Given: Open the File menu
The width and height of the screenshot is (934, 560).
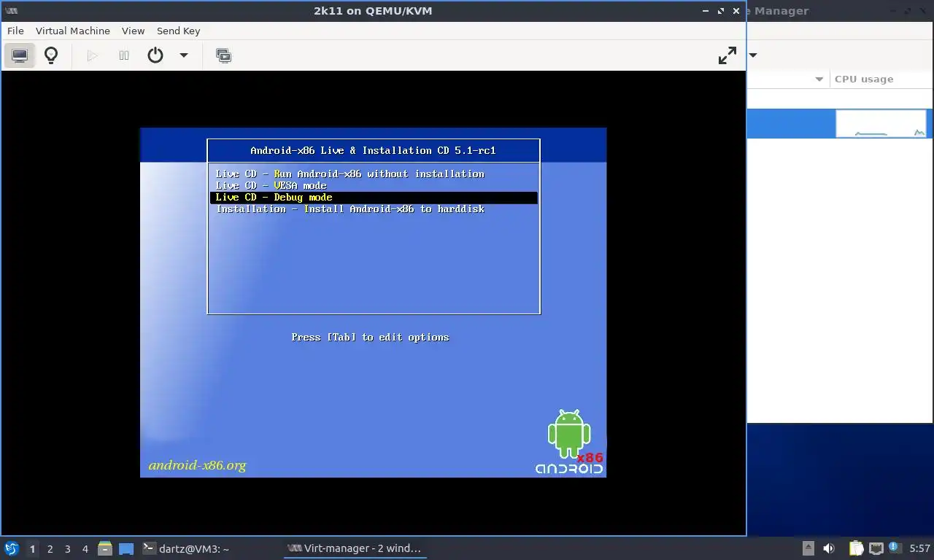Looking at the screenshot, I should tap(15, 31).
